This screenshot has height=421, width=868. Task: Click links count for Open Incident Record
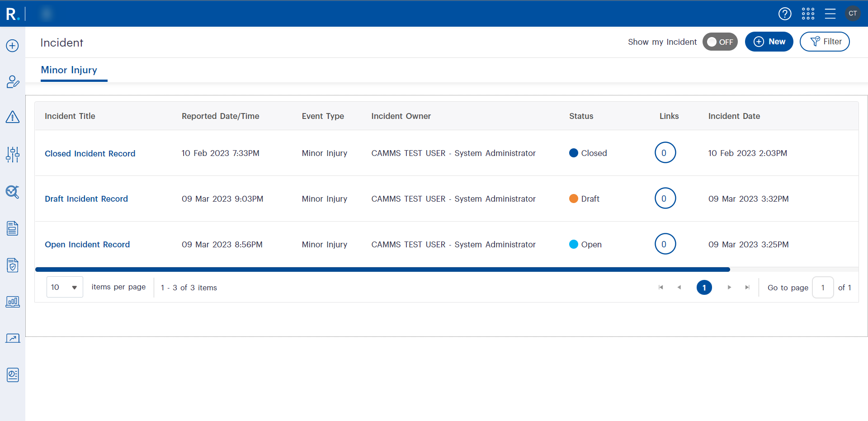(665, 244)
